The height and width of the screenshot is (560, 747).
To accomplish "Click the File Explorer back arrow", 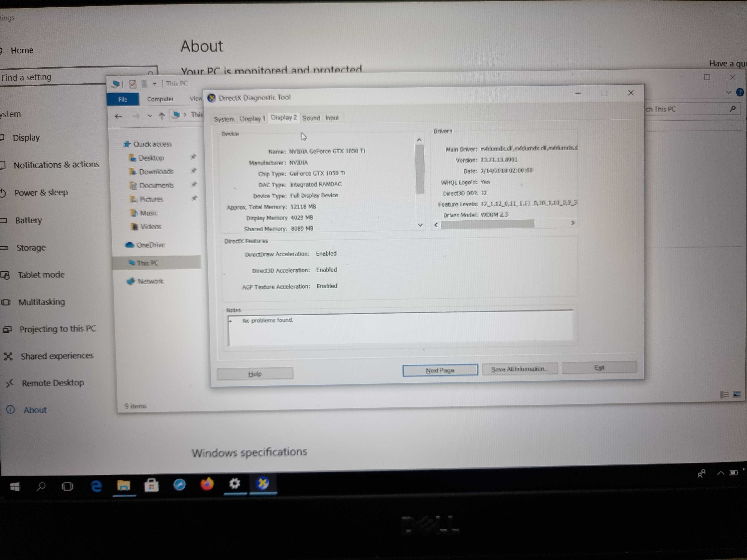I will tap(118, 116).
